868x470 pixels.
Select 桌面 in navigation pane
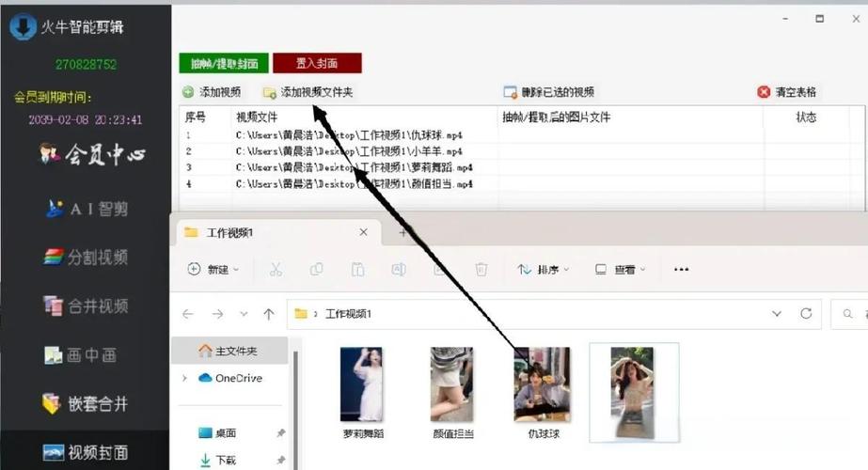(217, 433)
